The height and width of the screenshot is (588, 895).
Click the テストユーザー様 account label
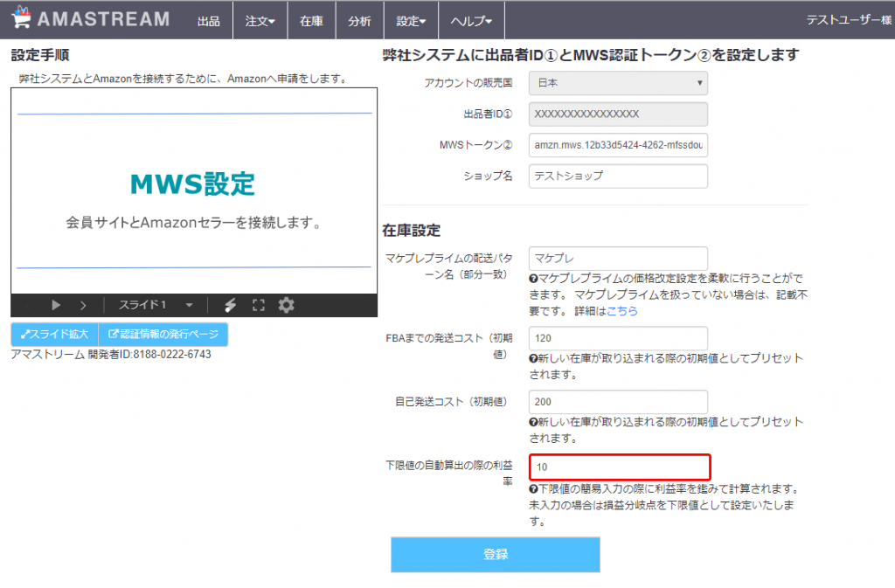(x=849, y=20)
